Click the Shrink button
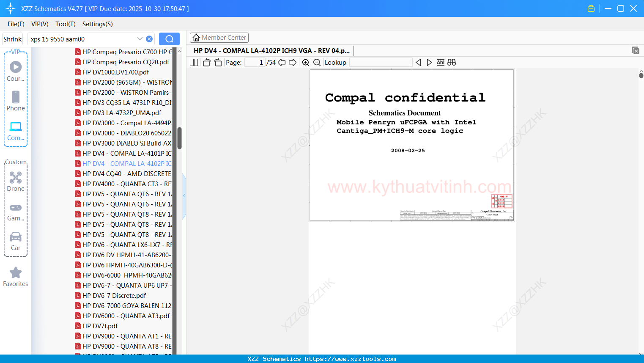The image size is (644, 363). pyautogui.click(x=13, y=39)
